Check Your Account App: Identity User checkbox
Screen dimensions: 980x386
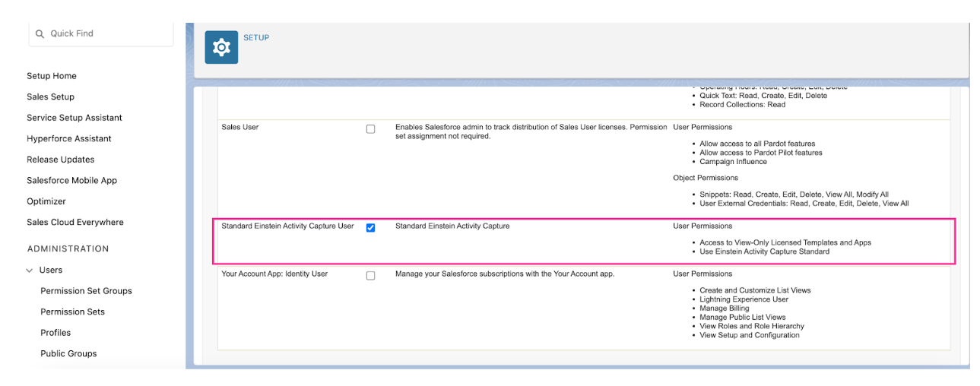(x=370, y=276)
